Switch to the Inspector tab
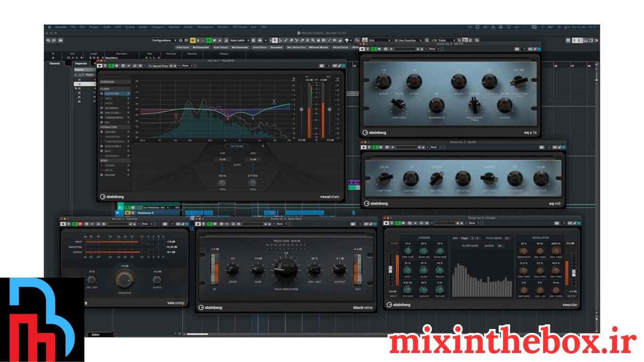 tap(81, 63)
